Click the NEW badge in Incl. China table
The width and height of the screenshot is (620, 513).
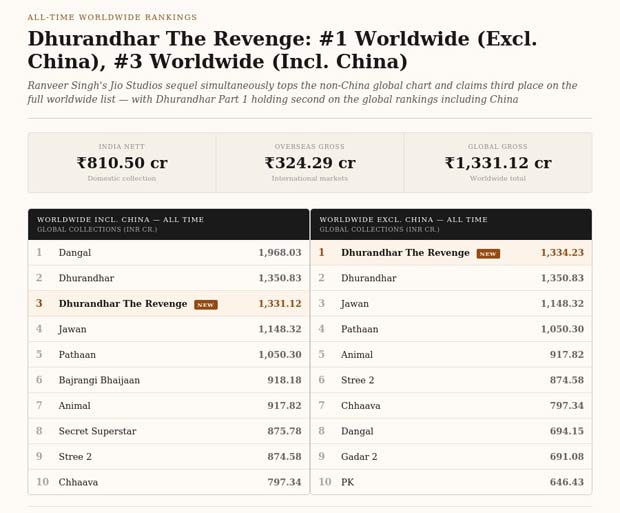coord(206,305)
